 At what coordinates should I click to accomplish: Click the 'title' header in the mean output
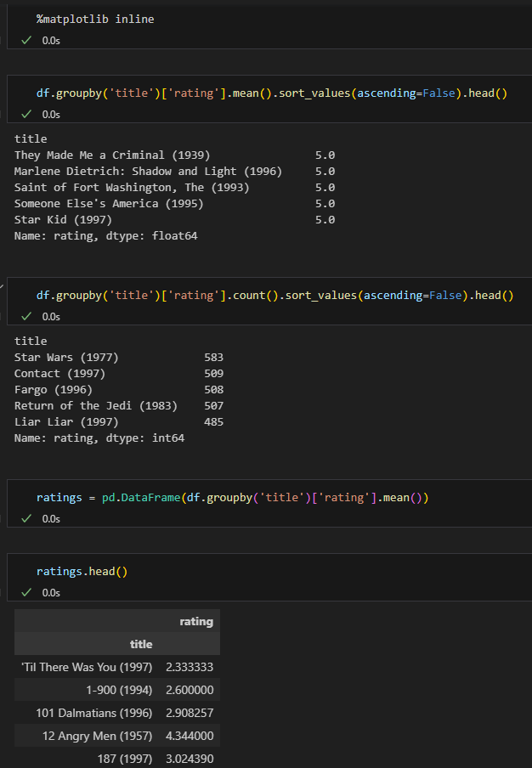coord(31,139)
